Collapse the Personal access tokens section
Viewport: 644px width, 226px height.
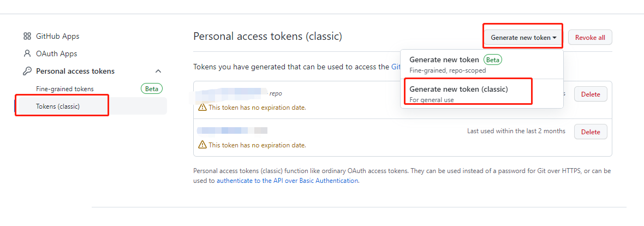tap(158, 71)
